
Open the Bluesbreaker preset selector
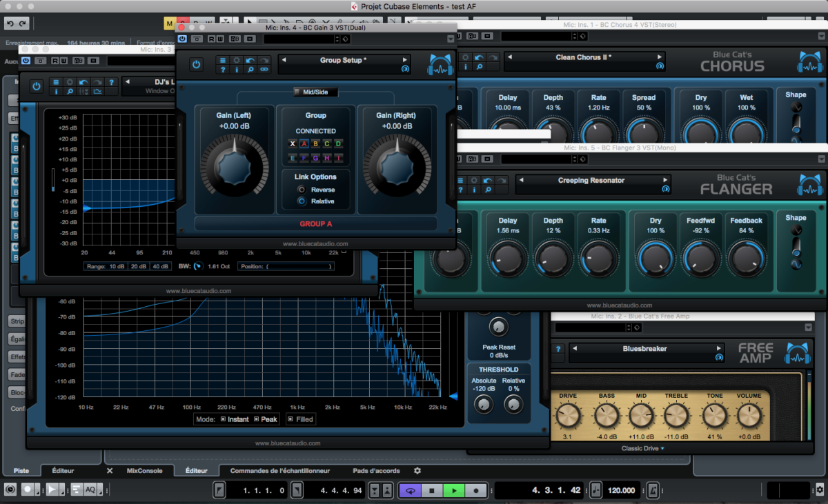tap(644, 349)
